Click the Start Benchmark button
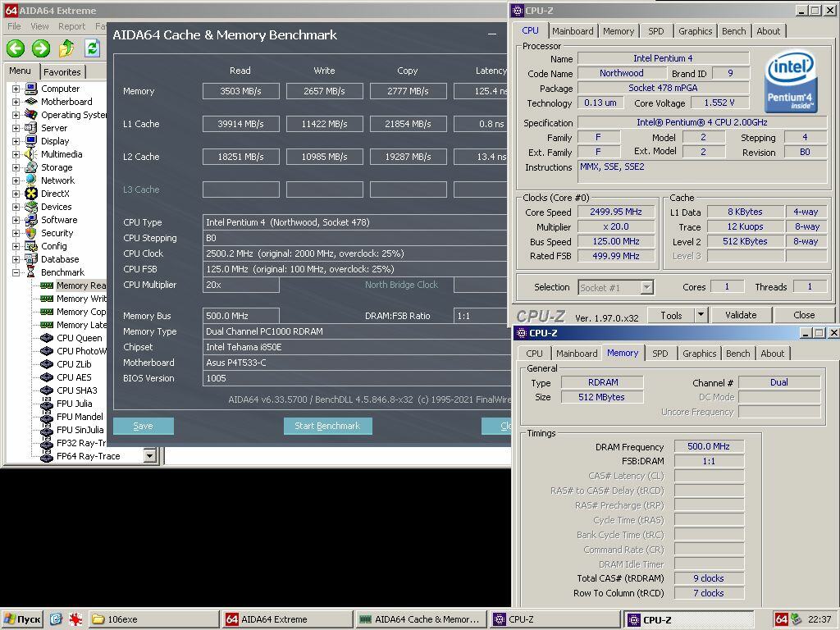Screen dimensions: 840x630 [327, 426]
